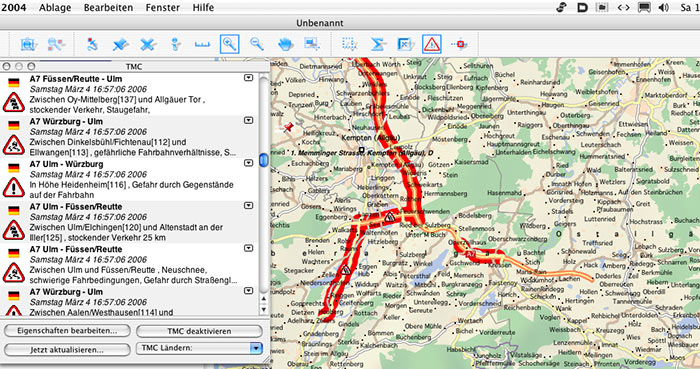Viewport: 700px width, 369px height.
Task: Open the Fenster menu
Action: [162, 7]
